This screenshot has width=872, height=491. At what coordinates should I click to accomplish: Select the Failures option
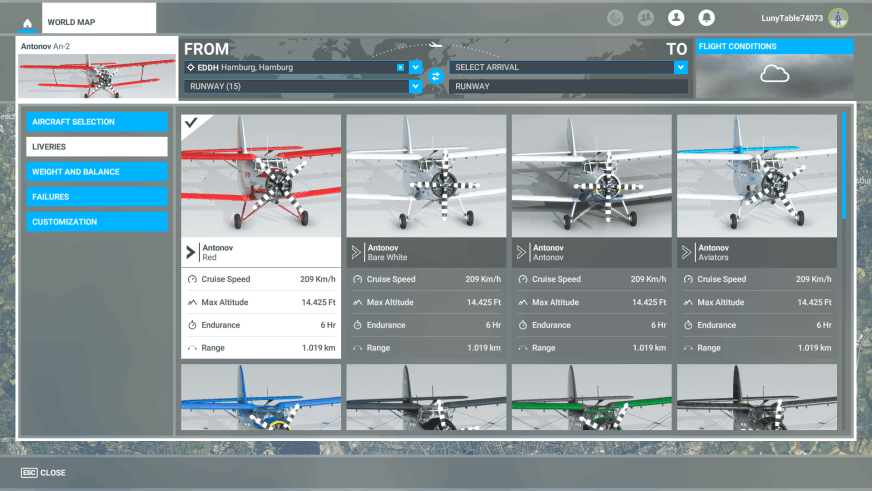click(97, 197)
